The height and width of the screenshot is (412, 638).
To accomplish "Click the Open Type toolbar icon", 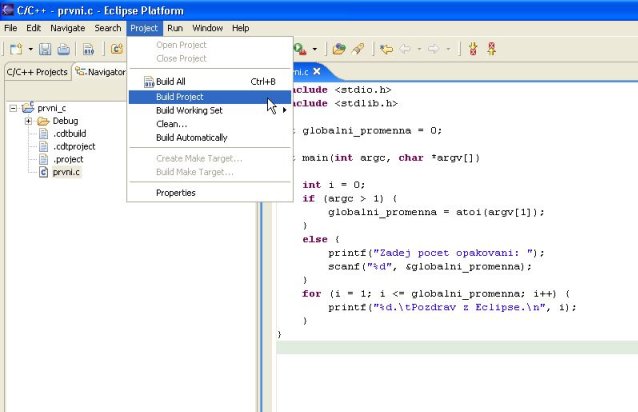I will (339, 49).
